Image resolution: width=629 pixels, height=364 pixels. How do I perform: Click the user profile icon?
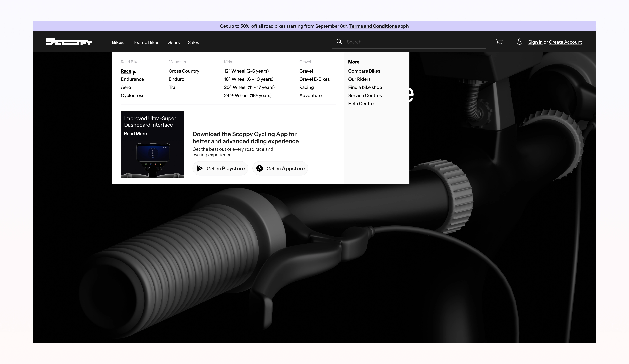tap(519, 42)
